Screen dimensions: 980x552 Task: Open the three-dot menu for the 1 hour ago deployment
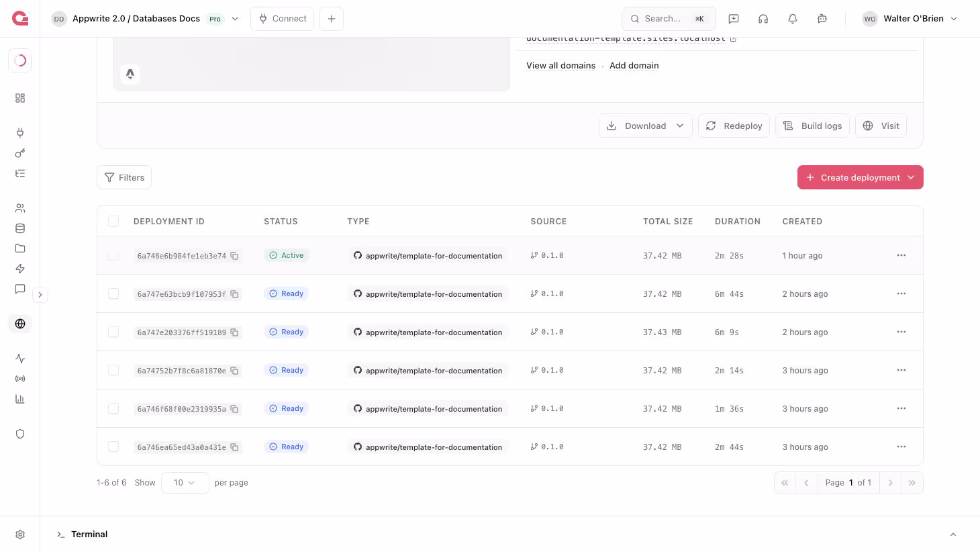tap(901, 255)
